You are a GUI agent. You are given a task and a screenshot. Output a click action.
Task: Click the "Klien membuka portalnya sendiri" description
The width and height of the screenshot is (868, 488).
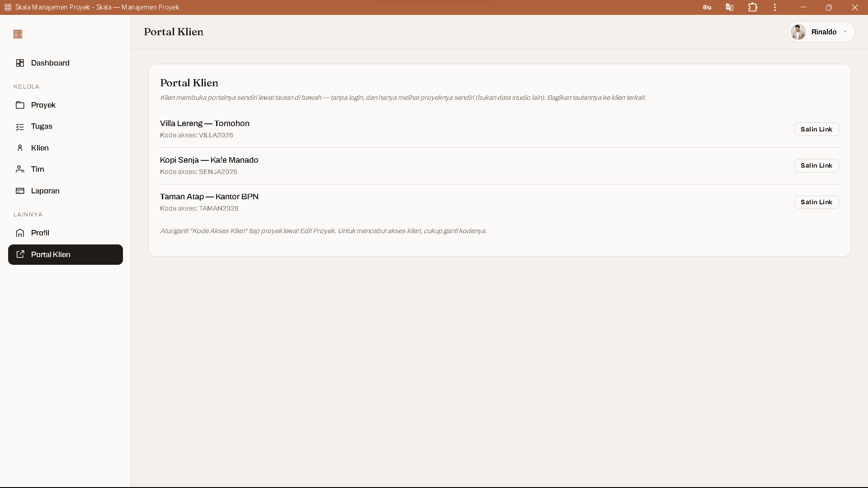(403, 98)
